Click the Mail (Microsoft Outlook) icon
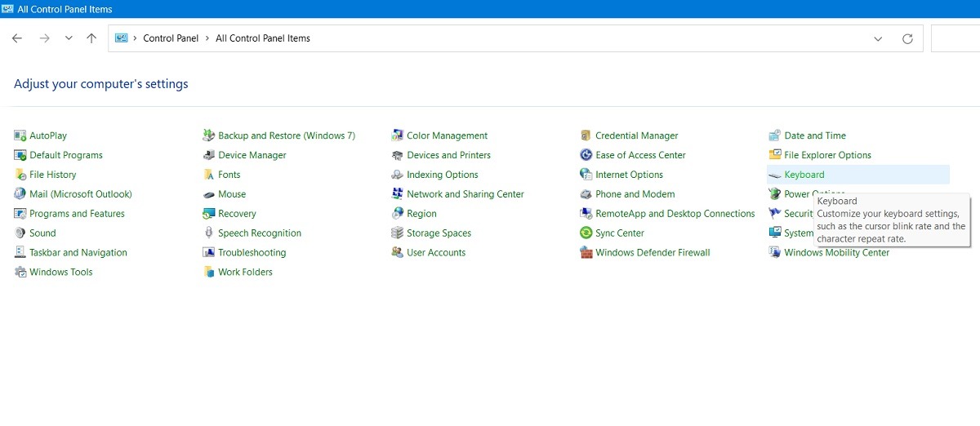This screenshot has width=980, height=426. (20, 194)
